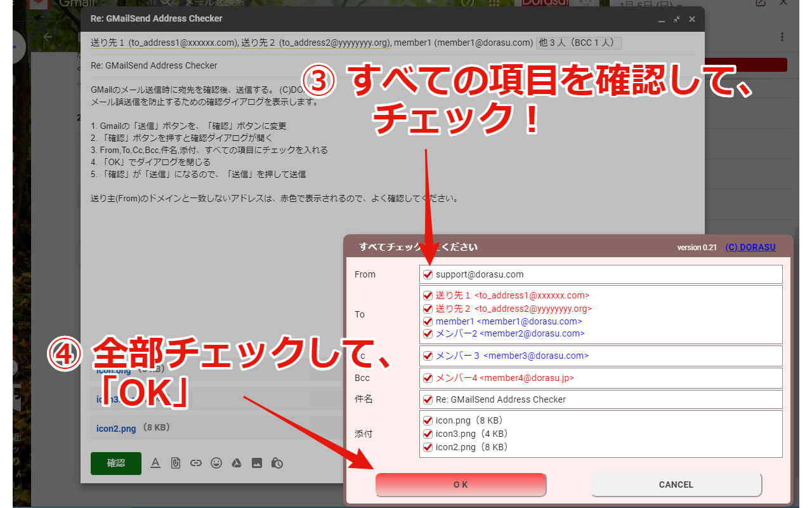Click the insert photo icon

(x=257, y=464)
